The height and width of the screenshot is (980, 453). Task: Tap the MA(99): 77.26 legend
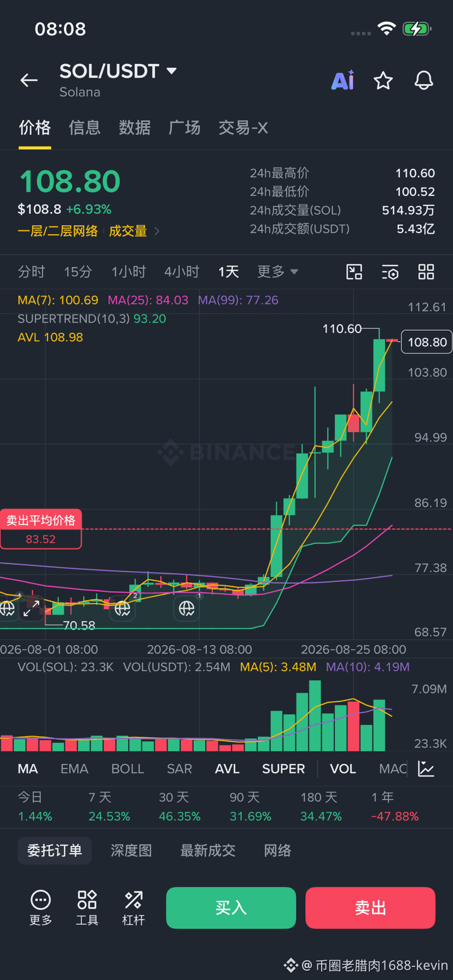coord(238,300)
